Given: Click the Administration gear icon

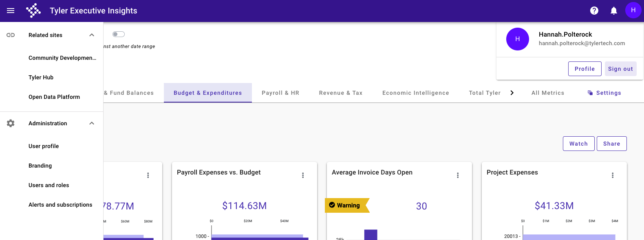Looking at the screenshot, I should point(11,123).
